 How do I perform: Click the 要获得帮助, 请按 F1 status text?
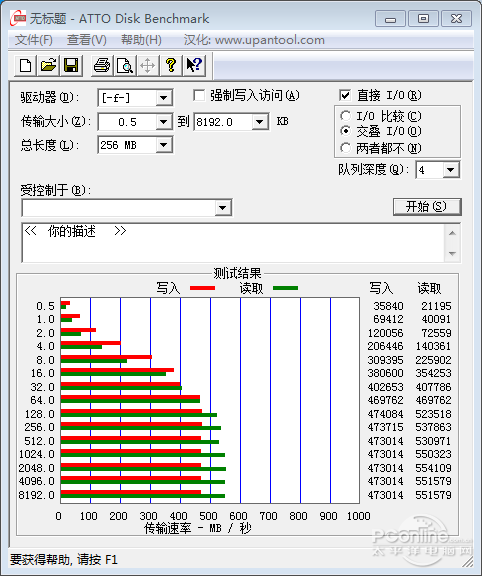[64, 560]
